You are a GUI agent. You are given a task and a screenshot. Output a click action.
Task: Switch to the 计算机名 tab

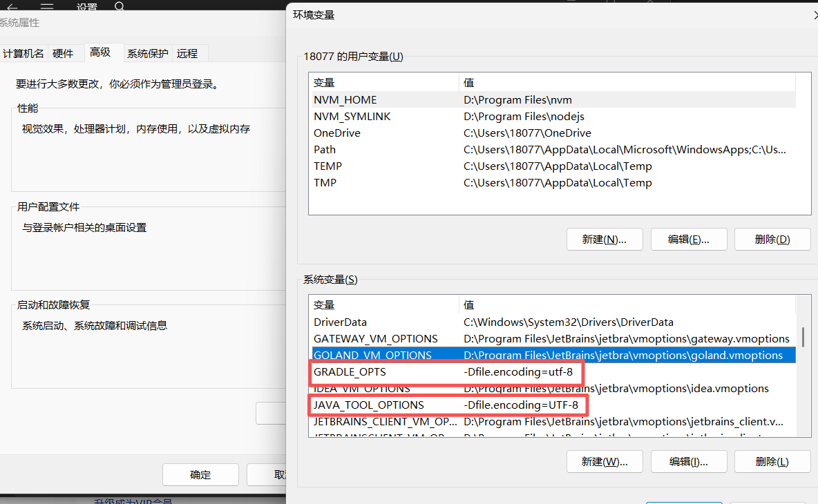point(23,54)
